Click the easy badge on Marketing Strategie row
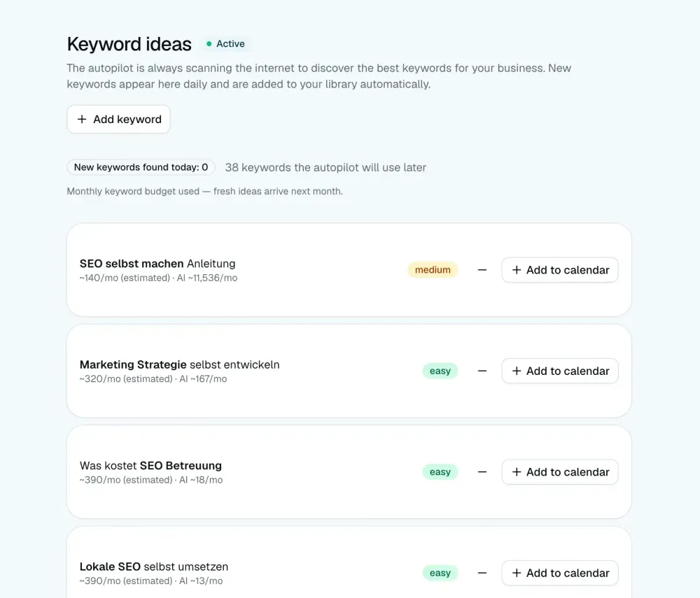 click(440, 371)
